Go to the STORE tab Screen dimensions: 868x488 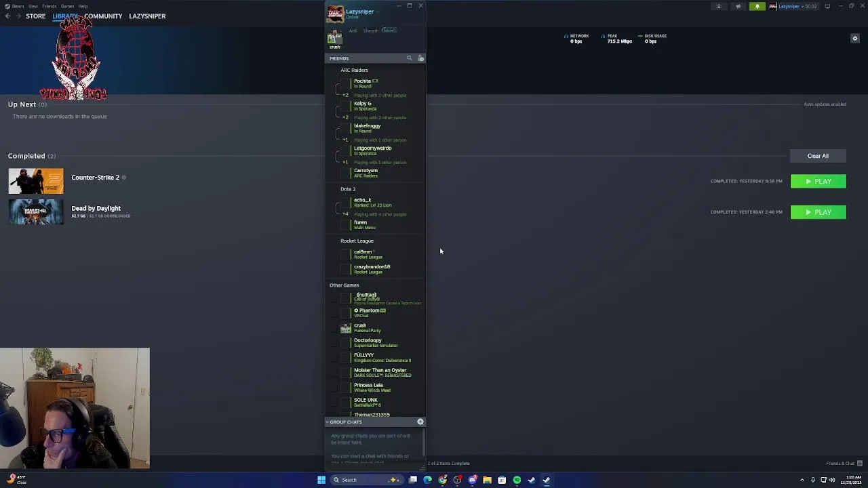pos(35,16)
